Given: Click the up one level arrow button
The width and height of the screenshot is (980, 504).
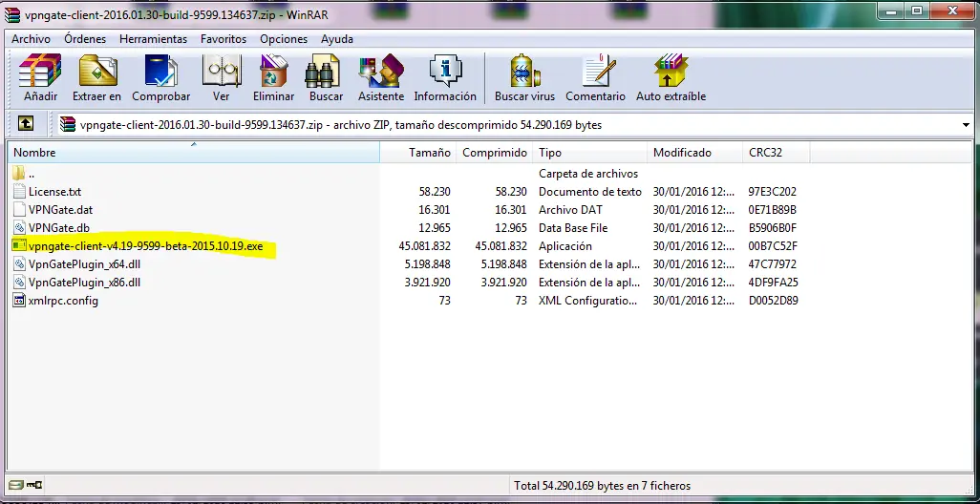Looking at the screenshot, I should [26, 124].
